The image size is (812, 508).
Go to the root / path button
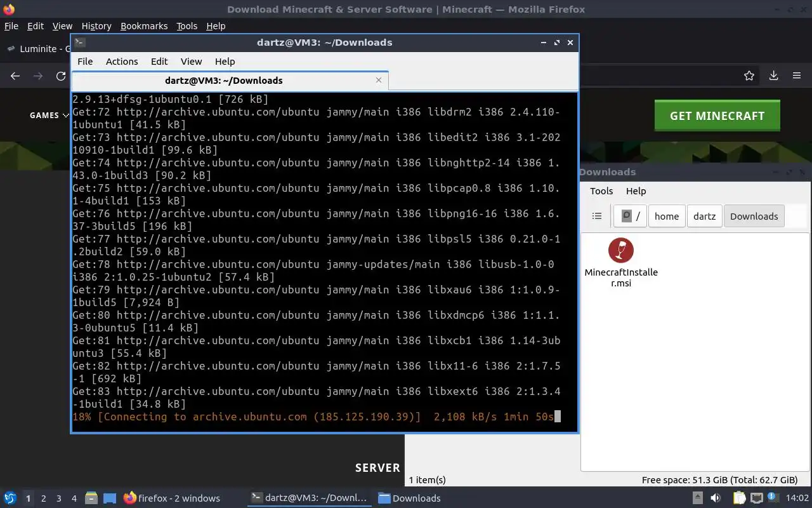(x=630, y=216)
